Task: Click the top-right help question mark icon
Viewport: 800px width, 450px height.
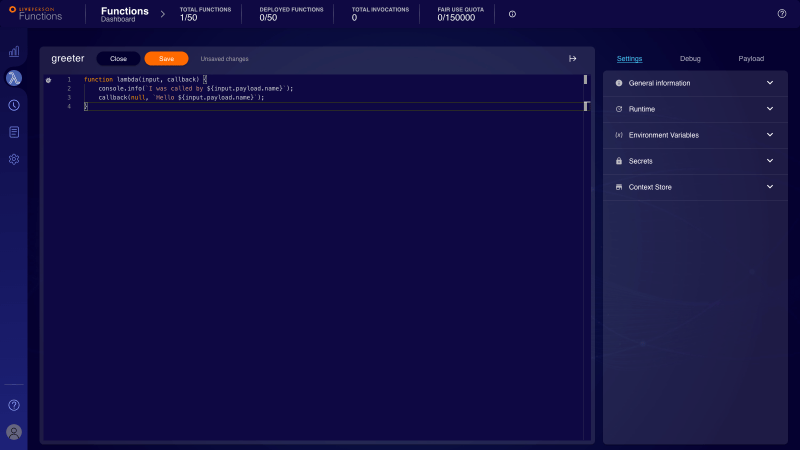Action: [x=782, y=14]
